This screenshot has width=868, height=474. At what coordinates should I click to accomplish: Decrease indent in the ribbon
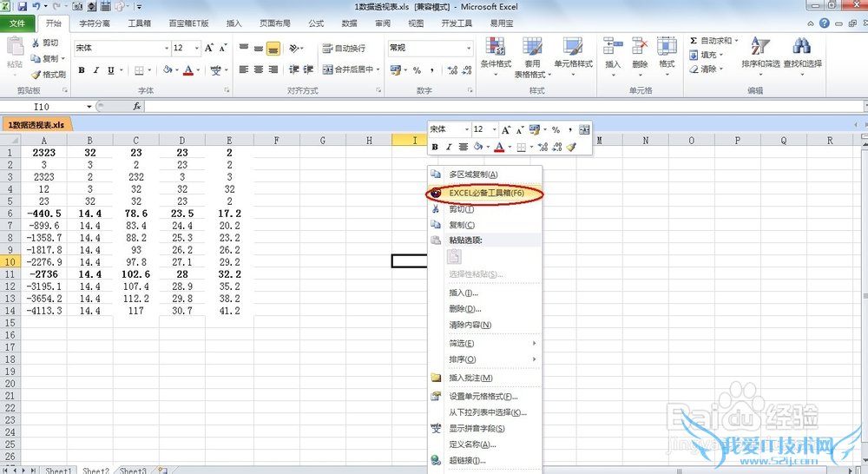tap(294, 69)
